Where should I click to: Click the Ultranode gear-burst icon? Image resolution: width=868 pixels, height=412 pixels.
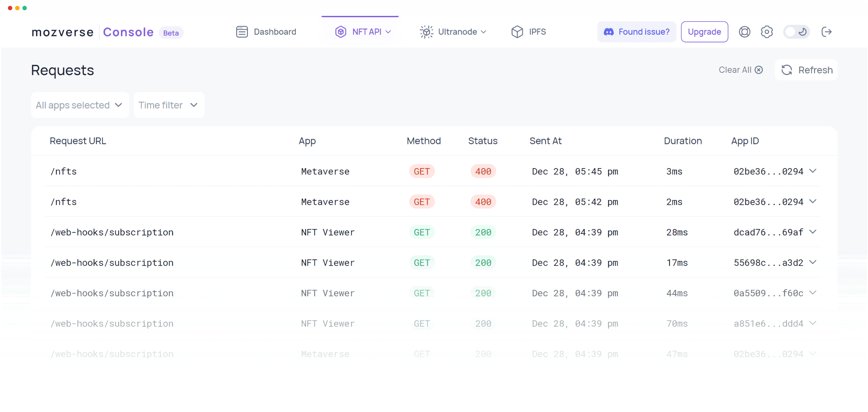pyautogui.click(x=426, y=32)
